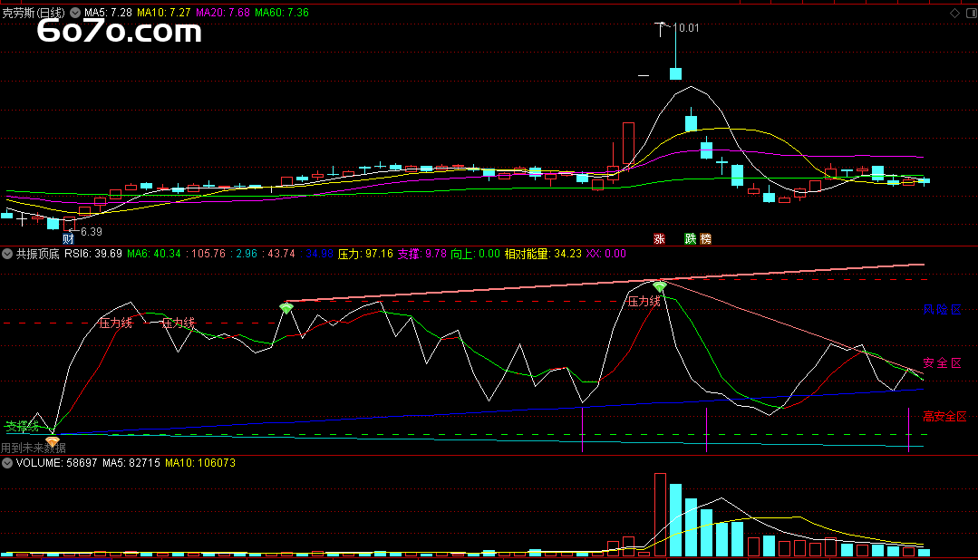Click the 克劳斯(日线) stock title

pos(34,14)
